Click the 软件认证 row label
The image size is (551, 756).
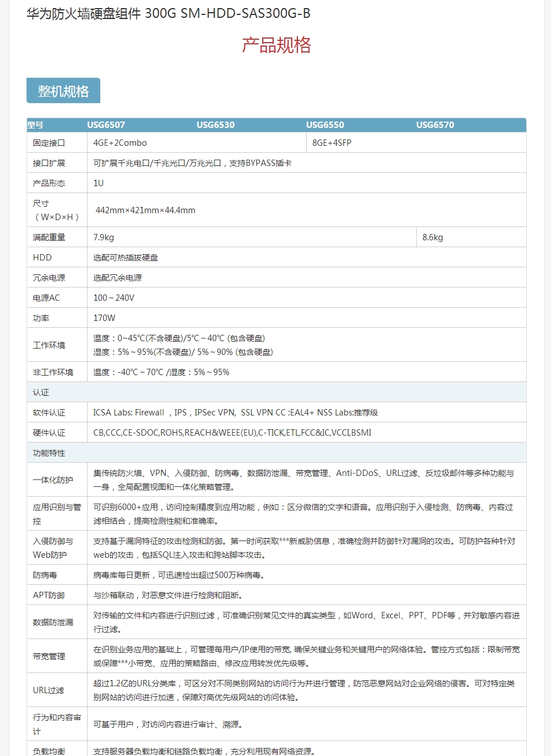tap(49, 413)
